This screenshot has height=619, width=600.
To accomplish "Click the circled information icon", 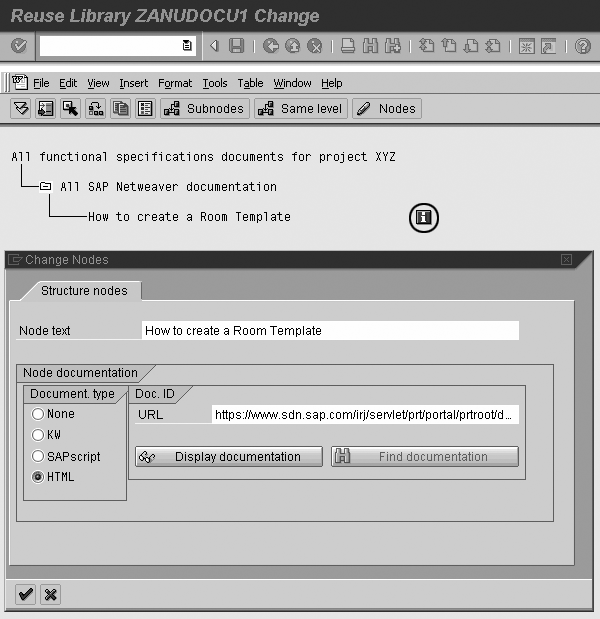I will point(424,217).
